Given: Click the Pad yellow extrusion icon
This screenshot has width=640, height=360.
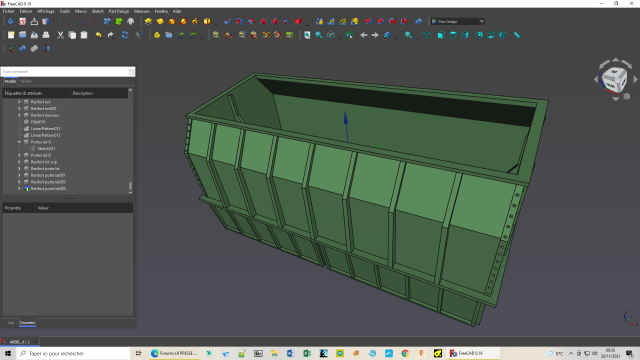Looking at the screenshot, I should point(148,21).
